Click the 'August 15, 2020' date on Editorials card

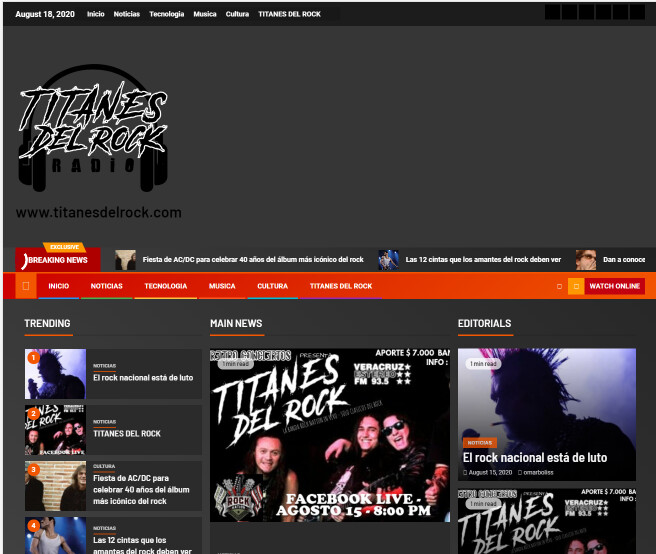tap(490, 472)
